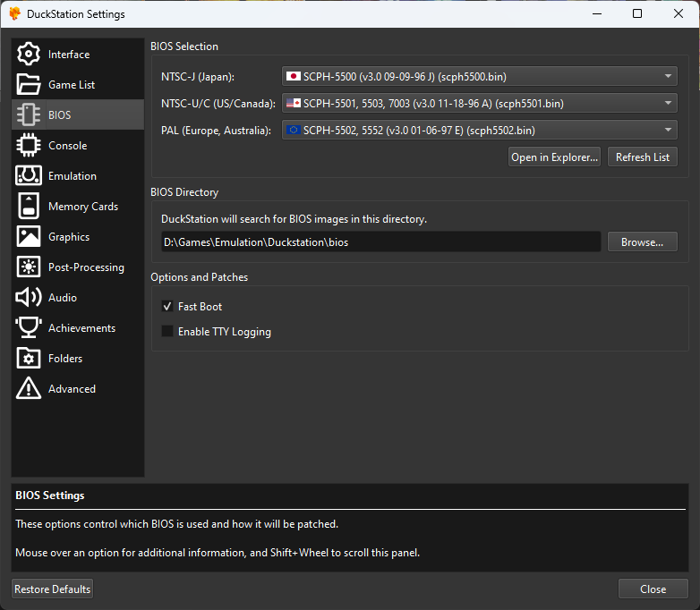Click Browse for BIOS directory

click(643, 241)
